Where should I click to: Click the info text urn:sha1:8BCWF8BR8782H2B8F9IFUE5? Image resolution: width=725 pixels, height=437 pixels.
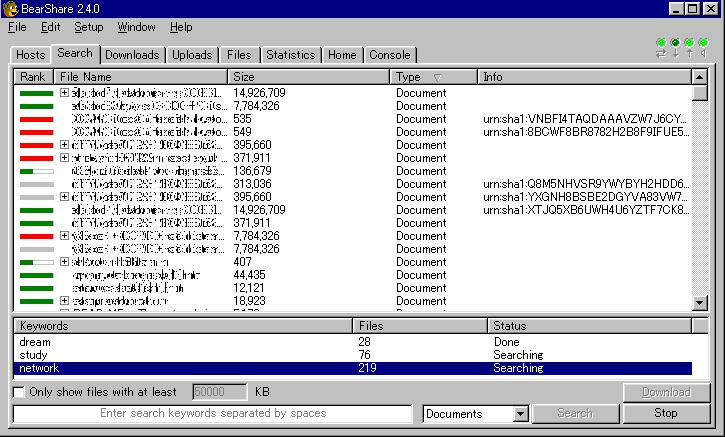click(x=586, y=132)
